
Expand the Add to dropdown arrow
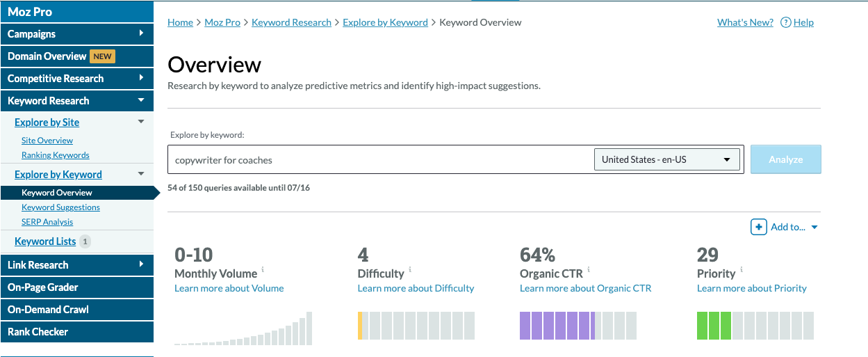[814, 228]
